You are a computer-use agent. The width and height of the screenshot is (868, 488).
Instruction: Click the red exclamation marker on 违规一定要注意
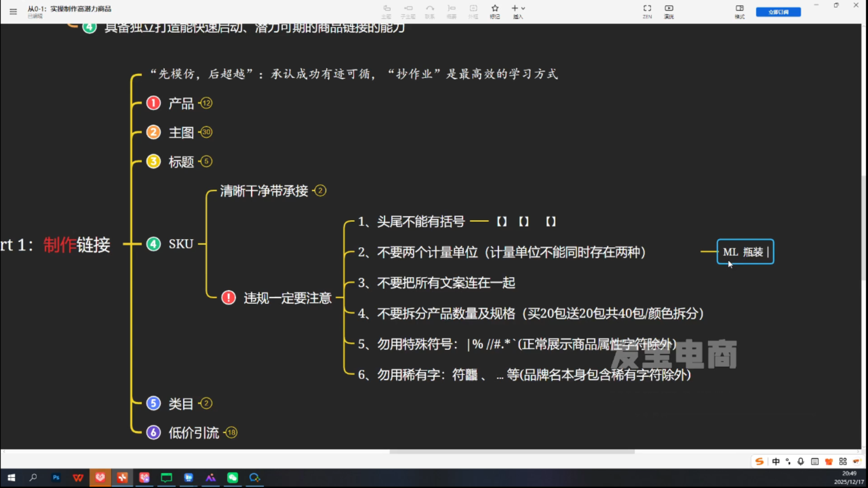[229, 298]
